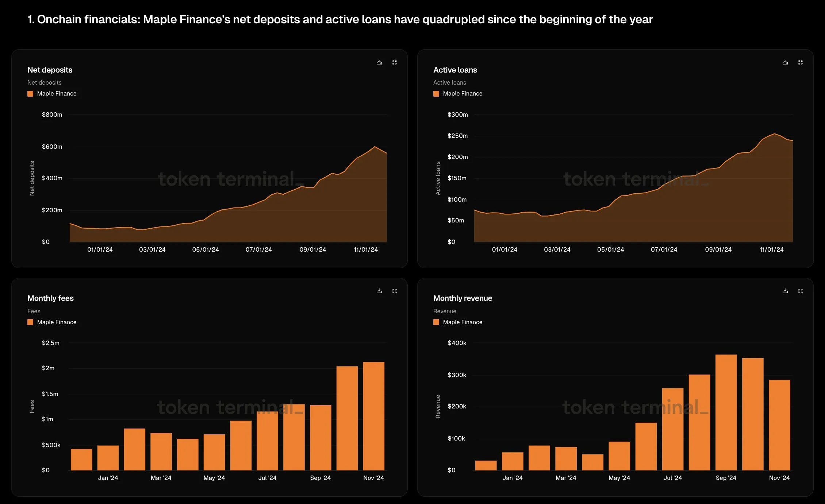This screenshot has width=825, height=504.
Task: Click the Onchain financials page heading
Action: [x=340, y=19]
